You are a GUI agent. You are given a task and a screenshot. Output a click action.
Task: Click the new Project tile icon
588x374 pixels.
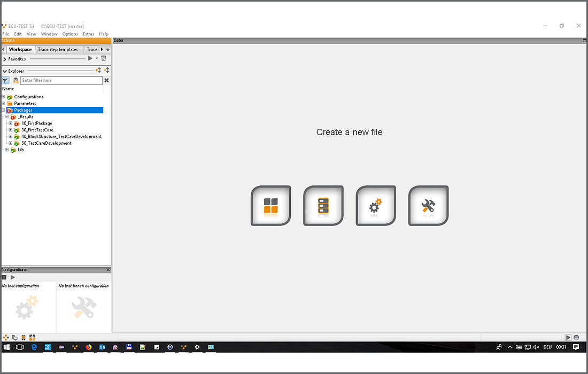tap(323, 206)
